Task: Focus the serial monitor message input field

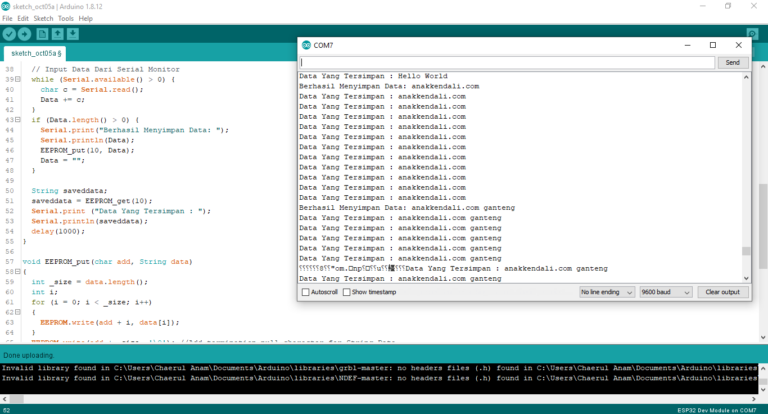Action: click(506, 62)
